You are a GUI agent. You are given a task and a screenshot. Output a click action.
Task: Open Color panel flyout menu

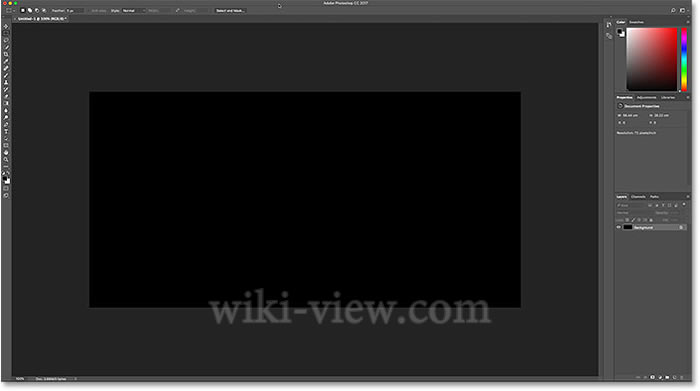688,22
